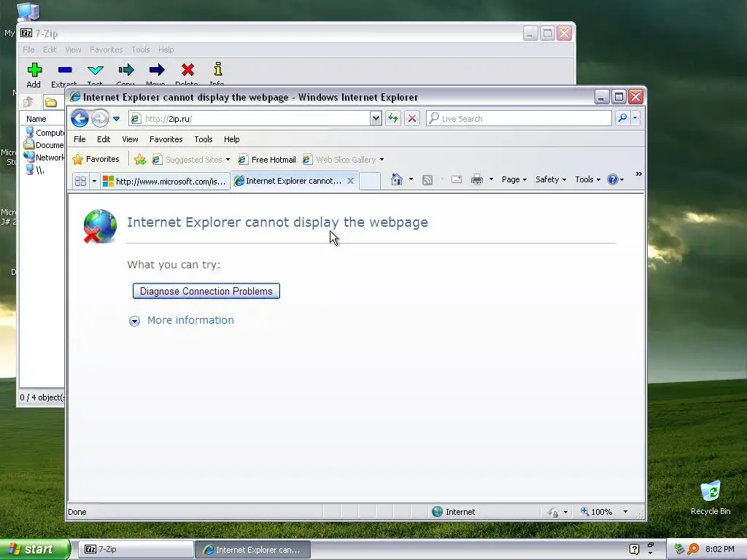Screen dimensions: 747x560
Task: Go back with the IE Back button
Action: [x=80, y=119]
